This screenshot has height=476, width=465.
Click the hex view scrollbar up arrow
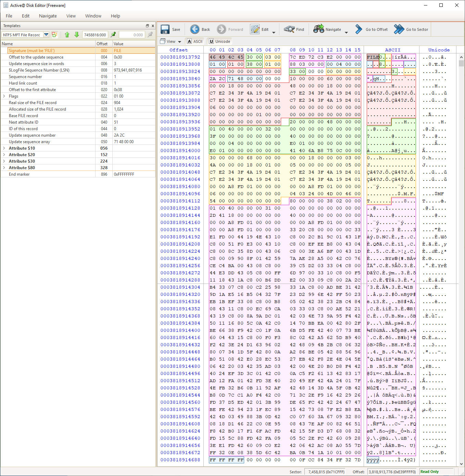pyautogui.click(x=461, y=57)
